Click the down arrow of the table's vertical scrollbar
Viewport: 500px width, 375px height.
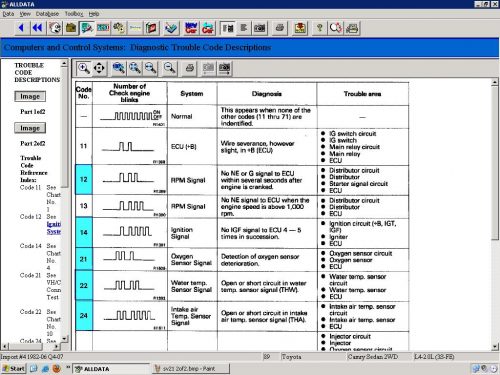(x=495, y=347)
